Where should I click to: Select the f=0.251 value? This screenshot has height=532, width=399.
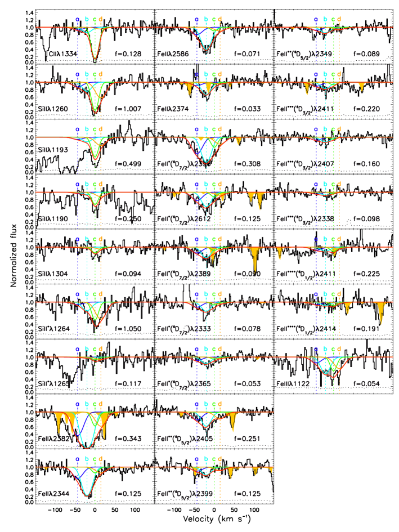pos(248,439)
